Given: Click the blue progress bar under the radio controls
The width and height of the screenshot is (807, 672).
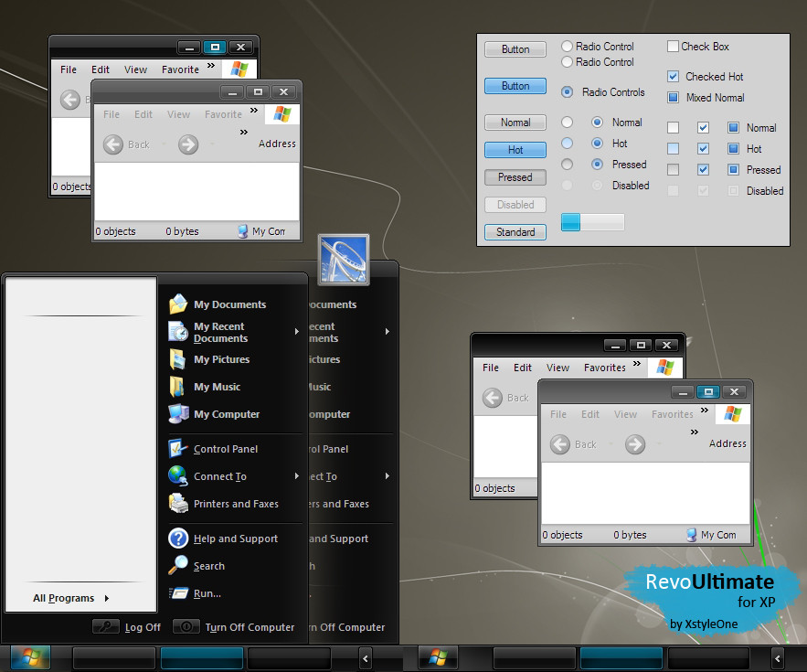Looking at the screenshot, I should pyautogui.click(x=592, y=222).
